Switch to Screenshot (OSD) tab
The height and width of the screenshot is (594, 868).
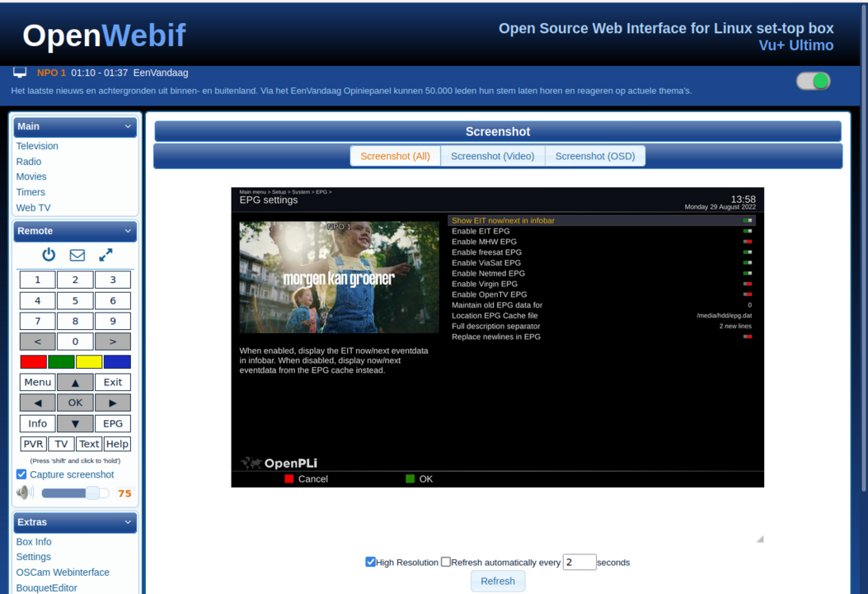(x=595, y=155)
